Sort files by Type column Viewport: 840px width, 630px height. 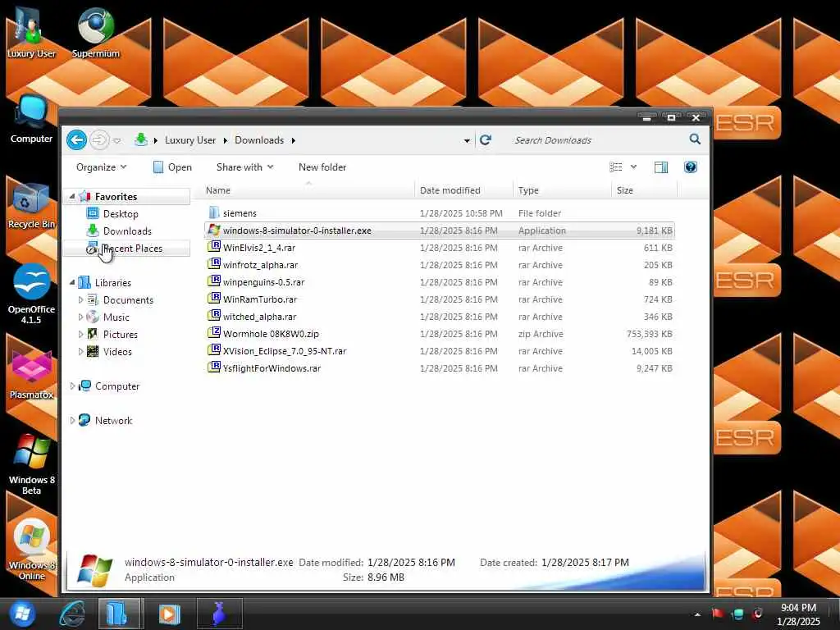[x=562, y=190]
